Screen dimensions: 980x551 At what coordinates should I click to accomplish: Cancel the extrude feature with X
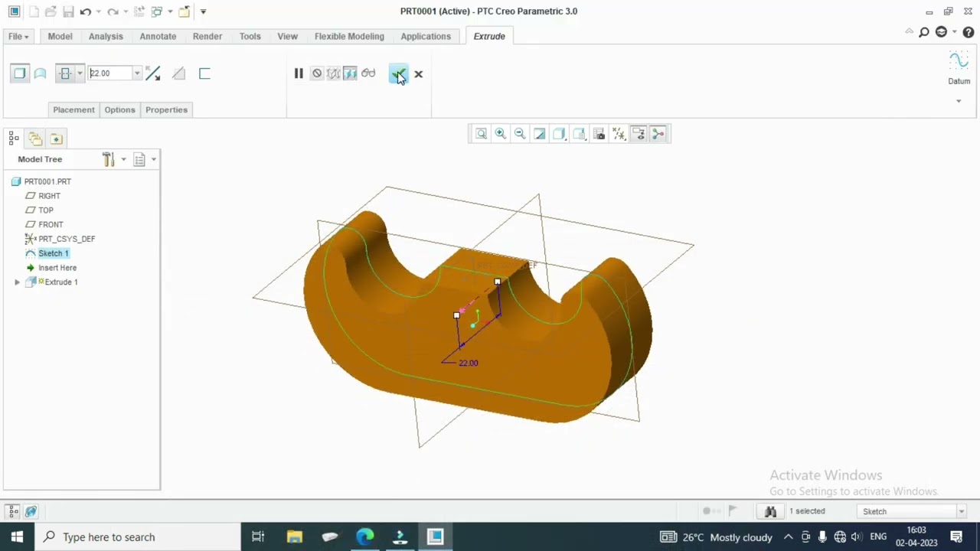(x=418, y=74)
